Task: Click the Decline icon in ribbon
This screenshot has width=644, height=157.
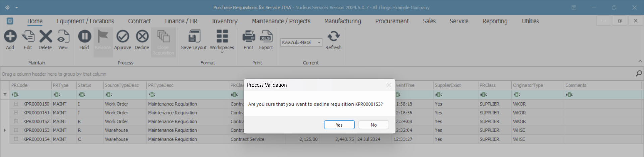Action: (x=142, y=37)
